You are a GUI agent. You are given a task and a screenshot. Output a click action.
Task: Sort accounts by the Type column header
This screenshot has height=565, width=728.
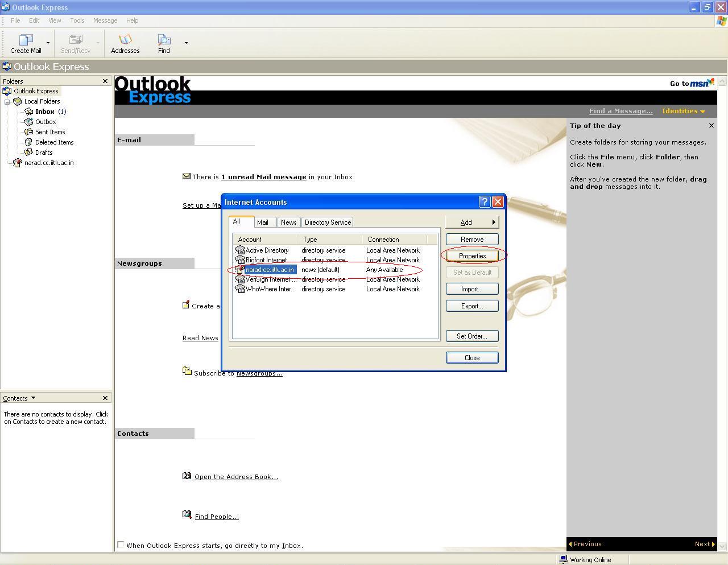pos(330,240)
